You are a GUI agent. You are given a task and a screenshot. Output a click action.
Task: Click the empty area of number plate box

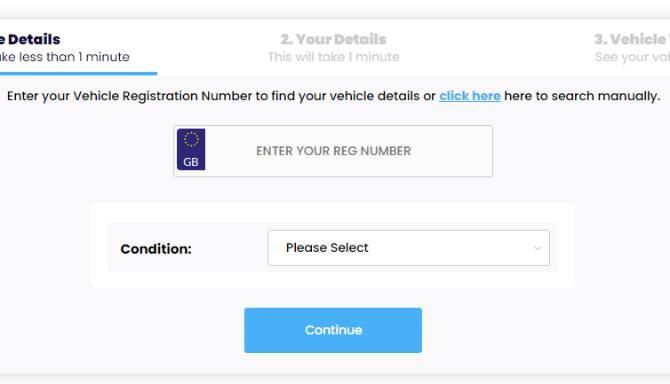click(453, 151)
